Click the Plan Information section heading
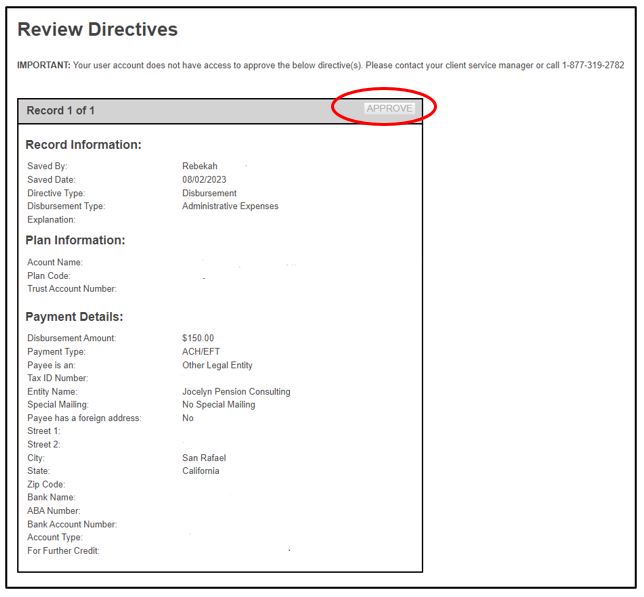Screen dimensions: 644x597 tap(75, 240)
